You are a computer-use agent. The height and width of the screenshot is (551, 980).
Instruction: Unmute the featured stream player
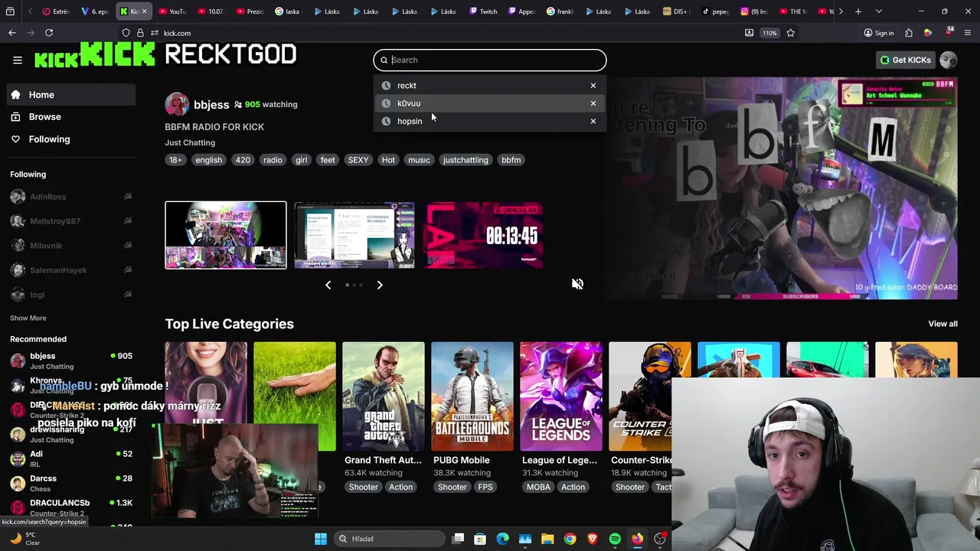point(577,284)
